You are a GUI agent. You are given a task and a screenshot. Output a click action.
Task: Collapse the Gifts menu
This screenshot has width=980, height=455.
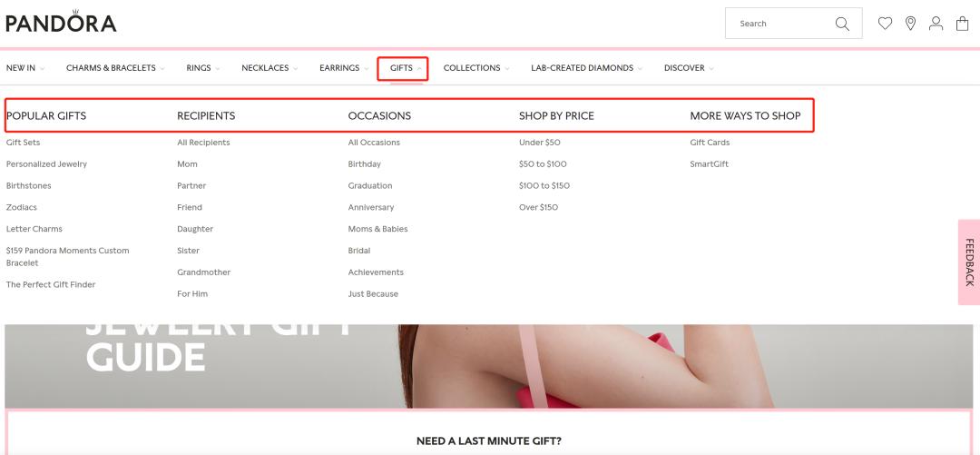pyautogui.click(x=405, y=67)
